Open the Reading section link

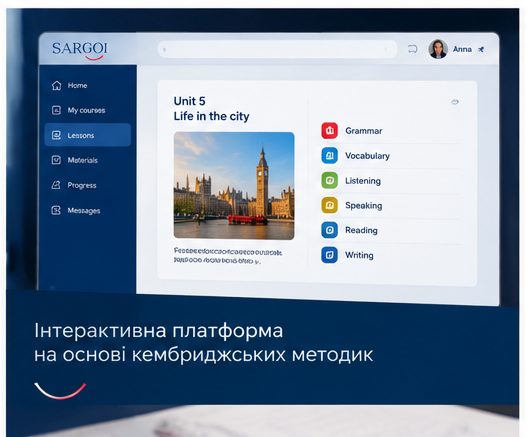tap(361, 230)
